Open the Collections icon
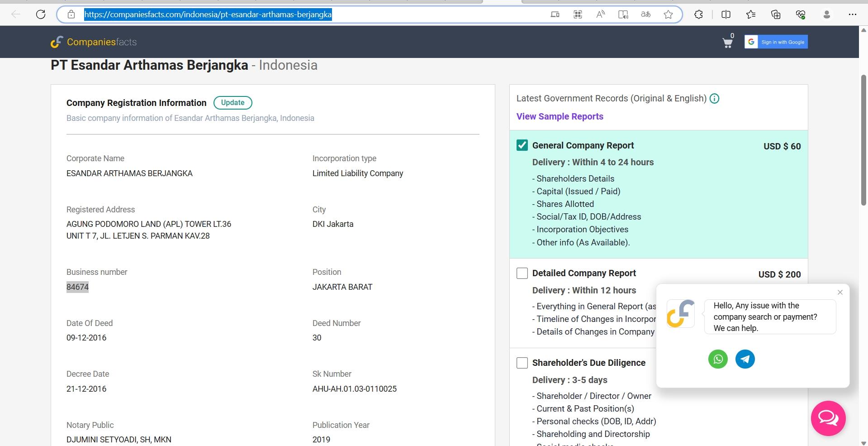Screen dimensions: 868x446 tap(776, 14)
